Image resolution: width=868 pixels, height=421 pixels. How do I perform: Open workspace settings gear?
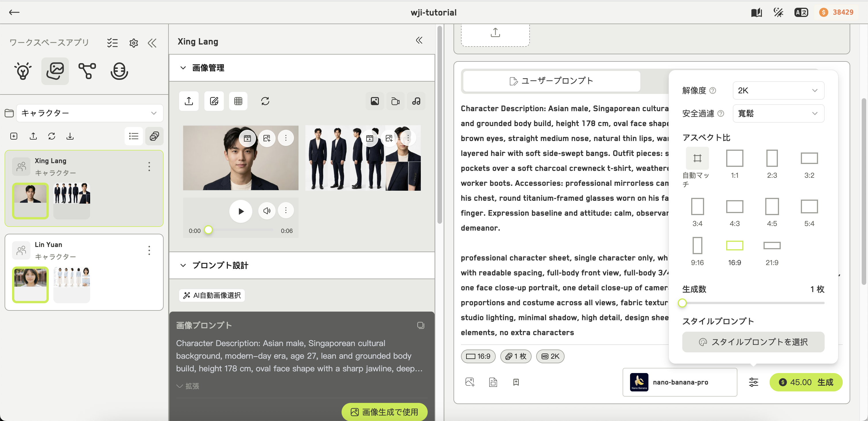pos(133,43)
